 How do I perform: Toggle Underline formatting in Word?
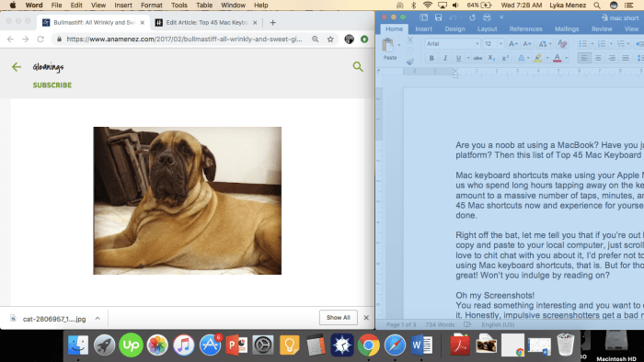point(458,58)
